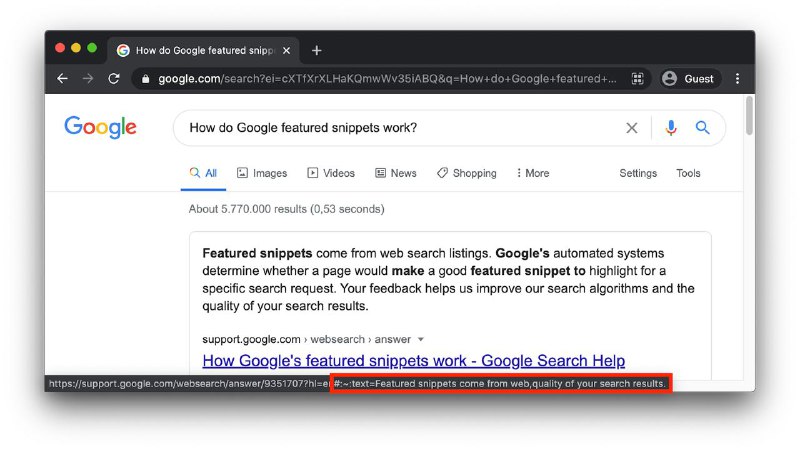The width and height of the screenshot is (800, 451).
Task: Open search Tools
Action: [688, 173]
